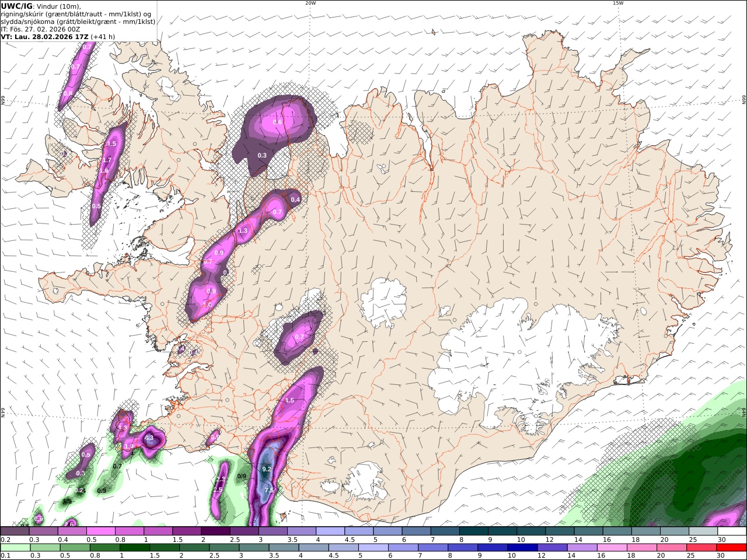Click the '0.1' label under the rain scale

pyautogui.click(x=5, y=556)
